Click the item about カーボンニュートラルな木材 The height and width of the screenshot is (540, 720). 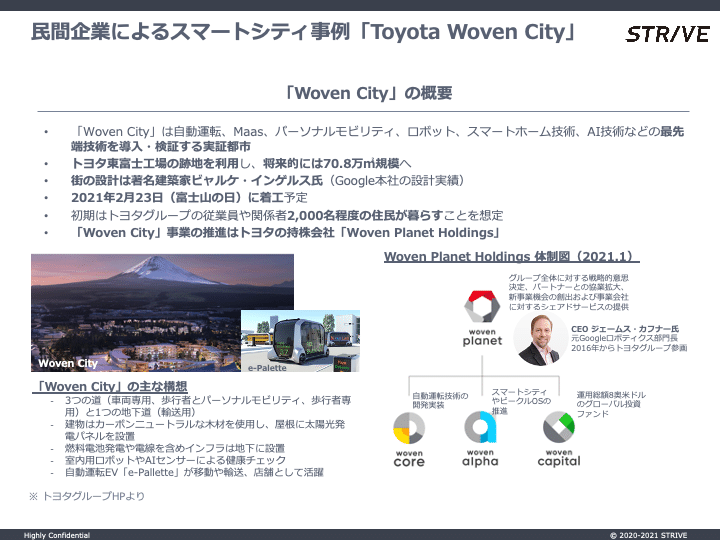coord(205,430)
